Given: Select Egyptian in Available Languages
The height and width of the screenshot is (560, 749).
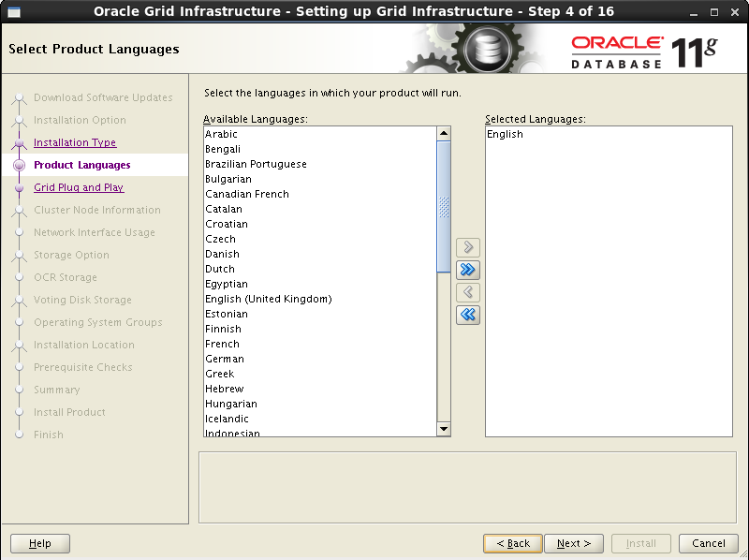Looking at the screenshot, I should coord(320,284).
